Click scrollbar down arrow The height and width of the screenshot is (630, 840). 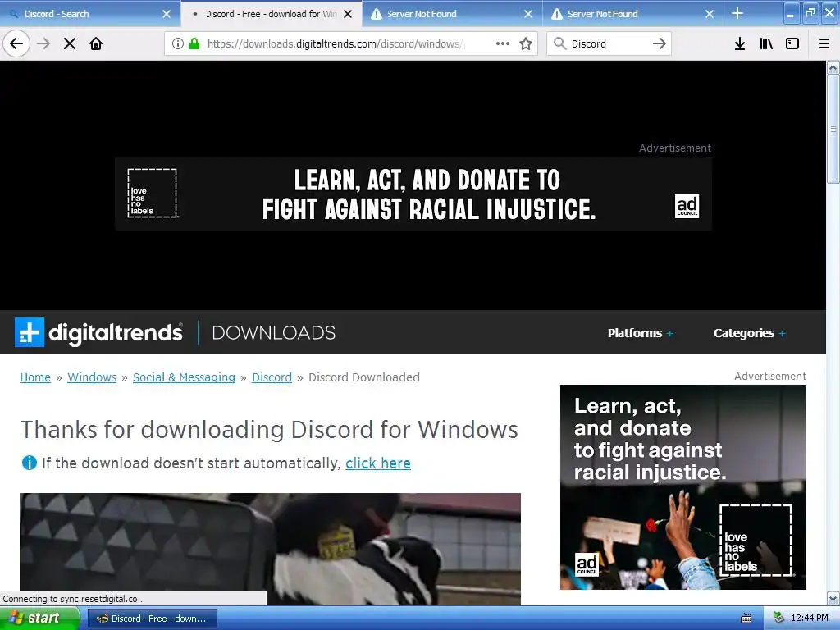click(833, 598)
